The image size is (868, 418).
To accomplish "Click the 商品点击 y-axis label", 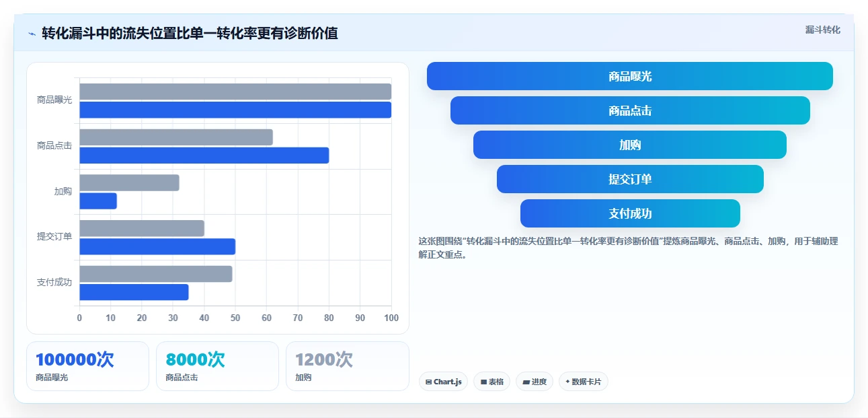I will 54,145.
